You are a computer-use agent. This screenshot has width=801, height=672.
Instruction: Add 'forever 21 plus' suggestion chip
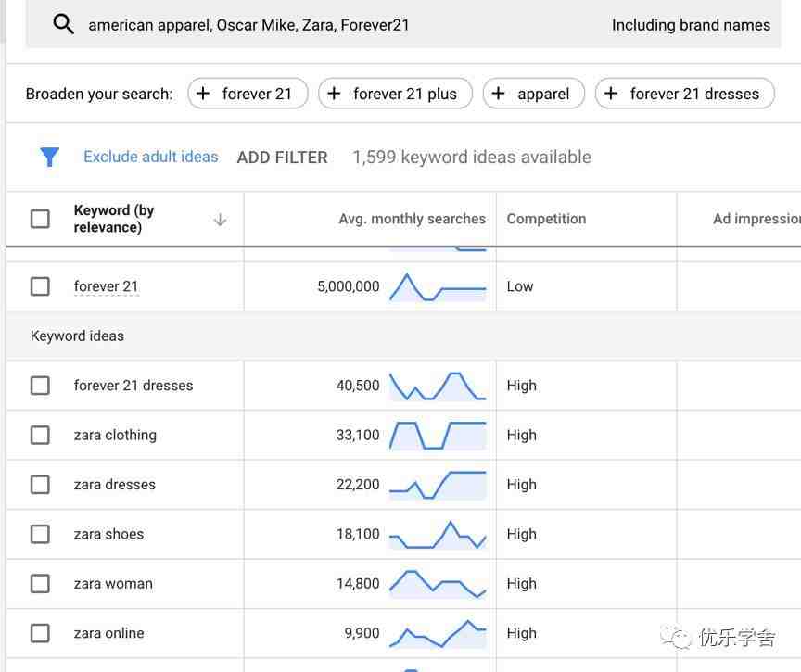coord(395,94)
